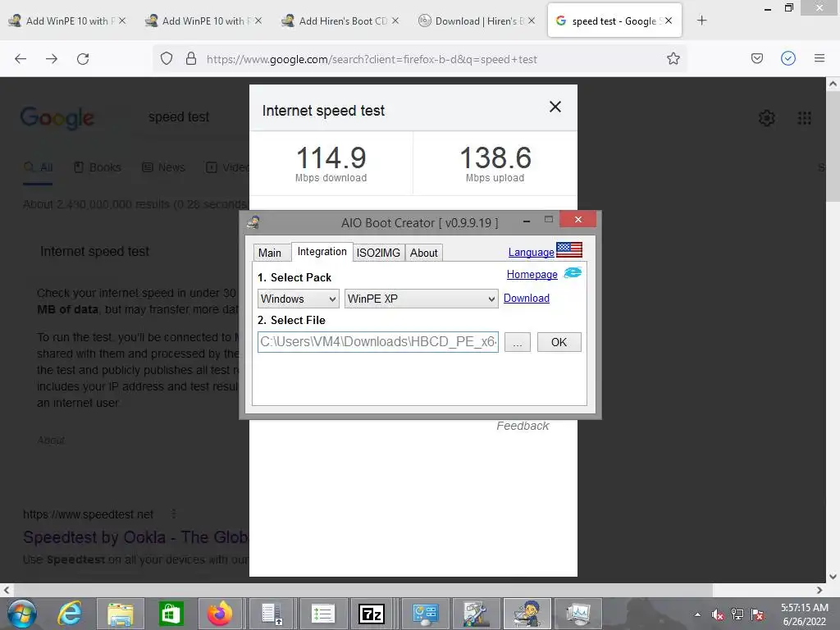The height and width of the screenshot is (630, 840).
Task: Click the OK button
Action: click(x=559, y=342)
